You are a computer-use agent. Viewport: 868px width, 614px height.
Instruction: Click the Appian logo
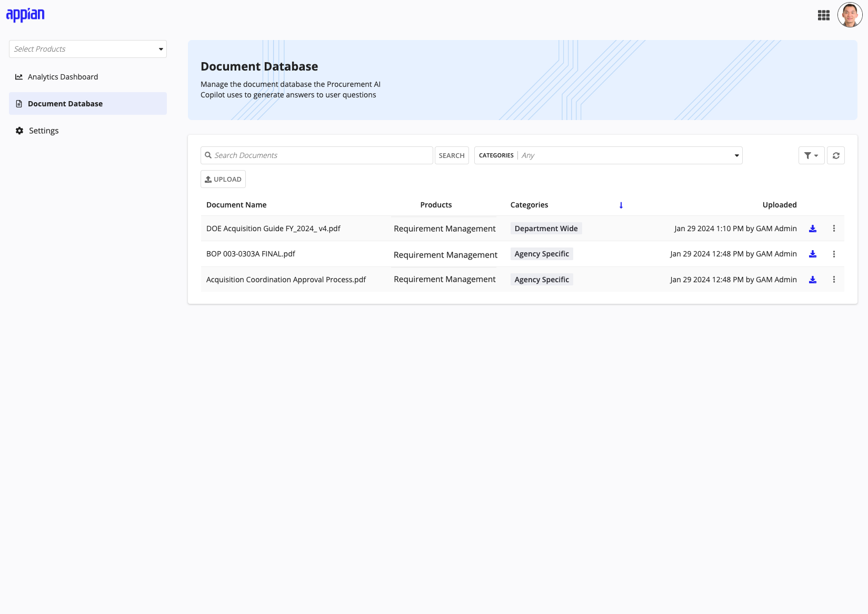(x=25, y=15)
